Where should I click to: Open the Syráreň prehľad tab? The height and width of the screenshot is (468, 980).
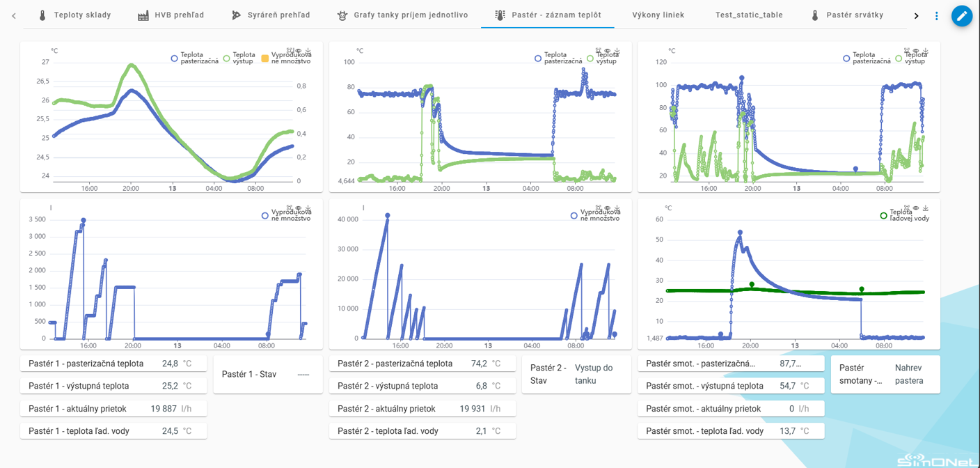tap(271, 15)
